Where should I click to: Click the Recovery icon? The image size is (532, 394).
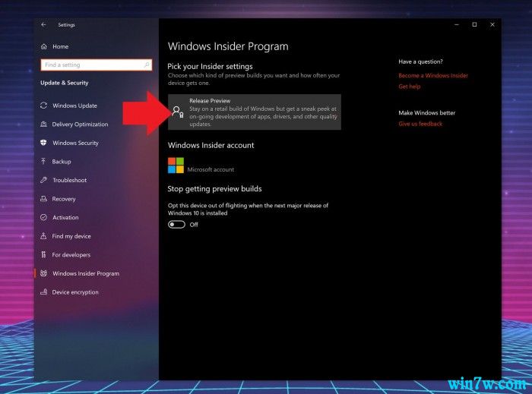coord(43,199)
